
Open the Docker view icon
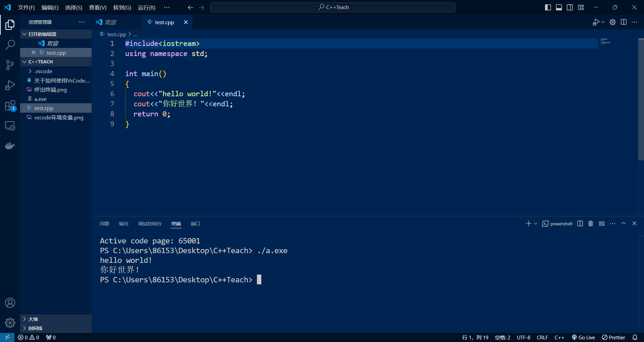(10, 146)
